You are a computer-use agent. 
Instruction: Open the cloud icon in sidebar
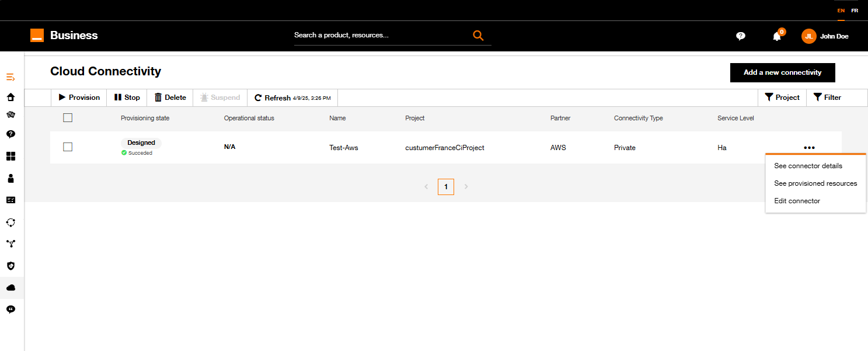coord(11,288)
